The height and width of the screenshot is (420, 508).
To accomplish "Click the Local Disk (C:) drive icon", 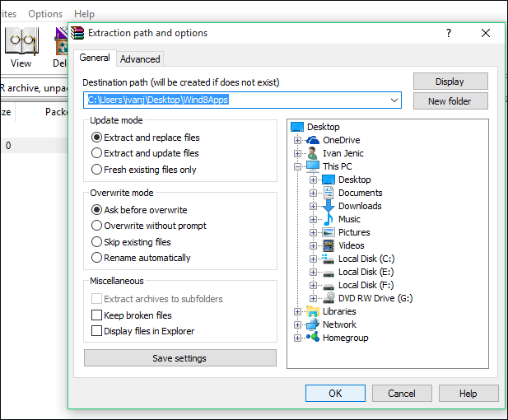I will click(x=329, y=259).
